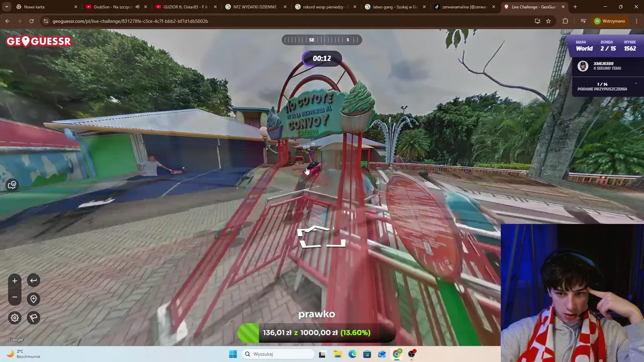
Task: Switch to the zerwanamalina TikTok tab
Action: point(463,7)
